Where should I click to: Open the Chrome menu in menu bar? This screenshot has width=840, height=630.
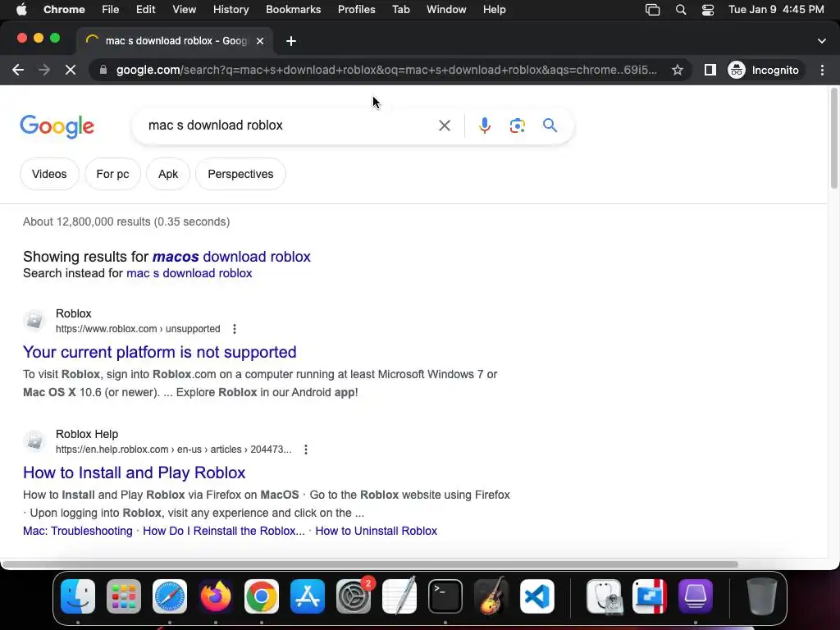click(x=64, y=10)
